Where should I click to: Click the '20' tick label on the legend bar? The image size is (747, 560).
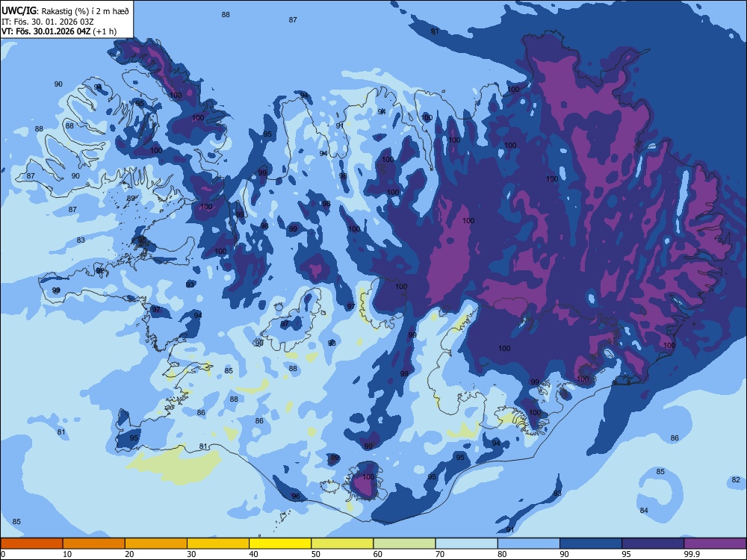tap(129, 554)
